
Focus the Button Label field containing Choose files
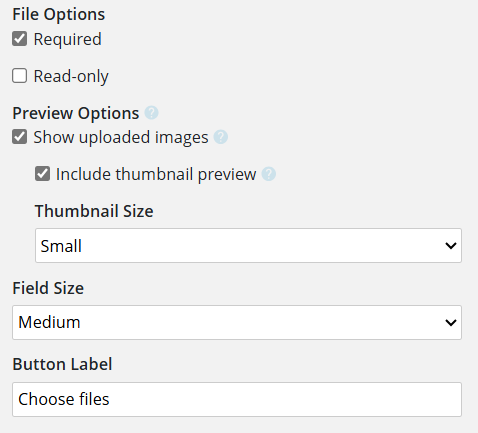click(x=237, y=399)
